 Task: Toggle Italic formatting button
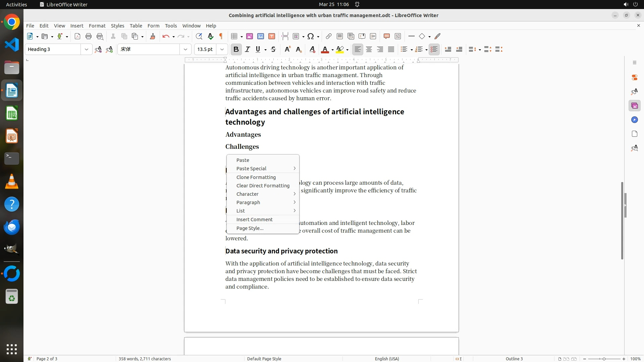[x=248, y=49]
